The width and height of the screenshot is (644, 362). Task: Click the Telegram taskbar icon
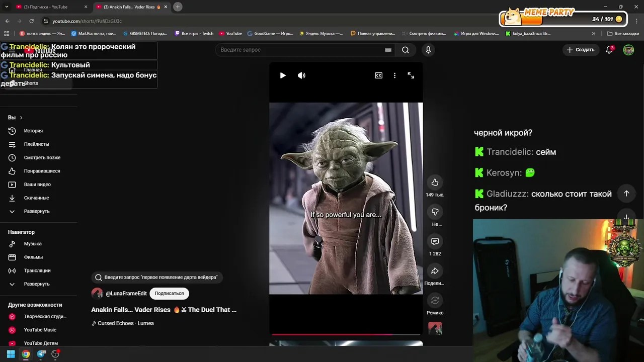coord(41,354)
